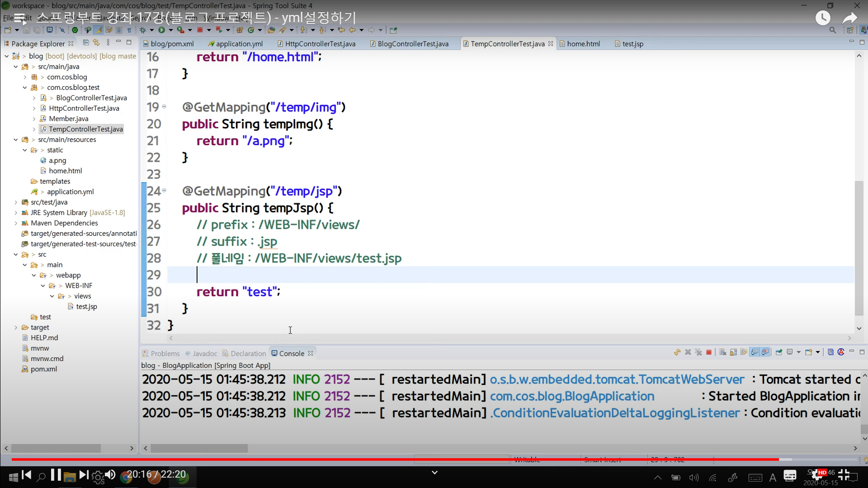Click the green Run button in toolbar
This screenshot has width=868, height=488.
click(161, 30)
